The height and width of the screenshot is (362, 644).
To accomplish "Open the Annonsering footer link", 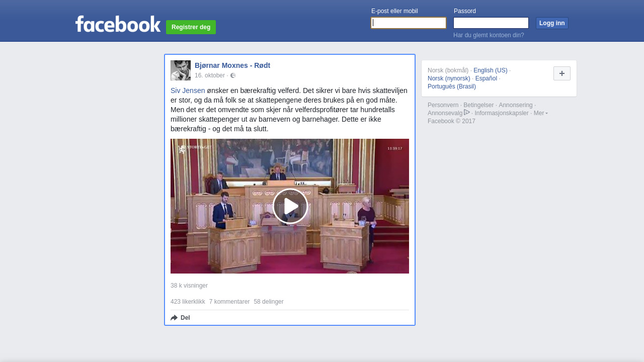I will point(516,105).
